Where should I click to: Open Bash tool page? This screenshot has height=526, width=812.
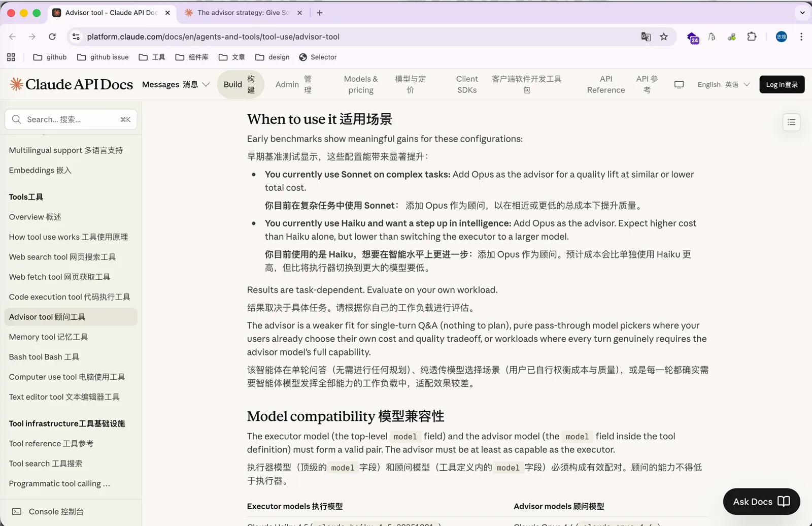coord(44,357)
